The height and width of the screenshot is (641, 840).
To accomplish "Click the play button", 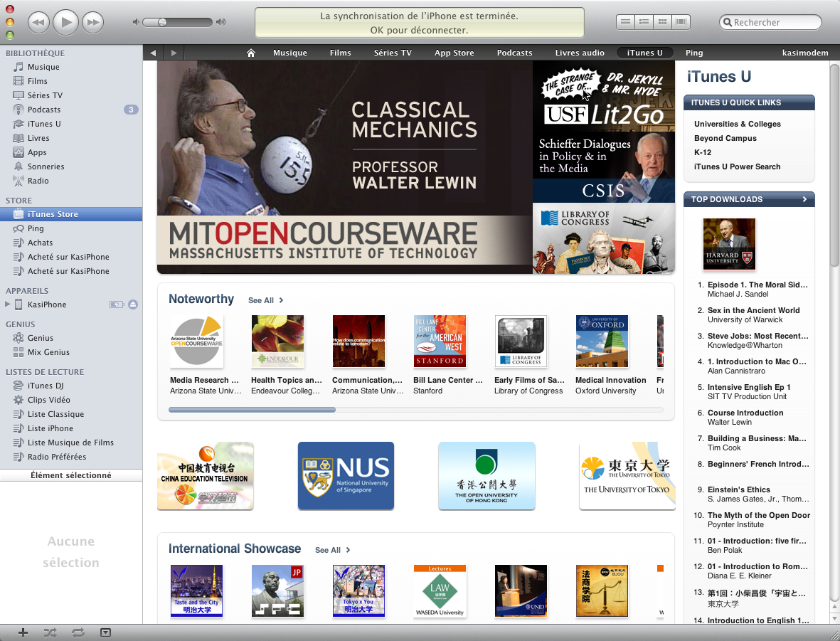I will 65,23.
